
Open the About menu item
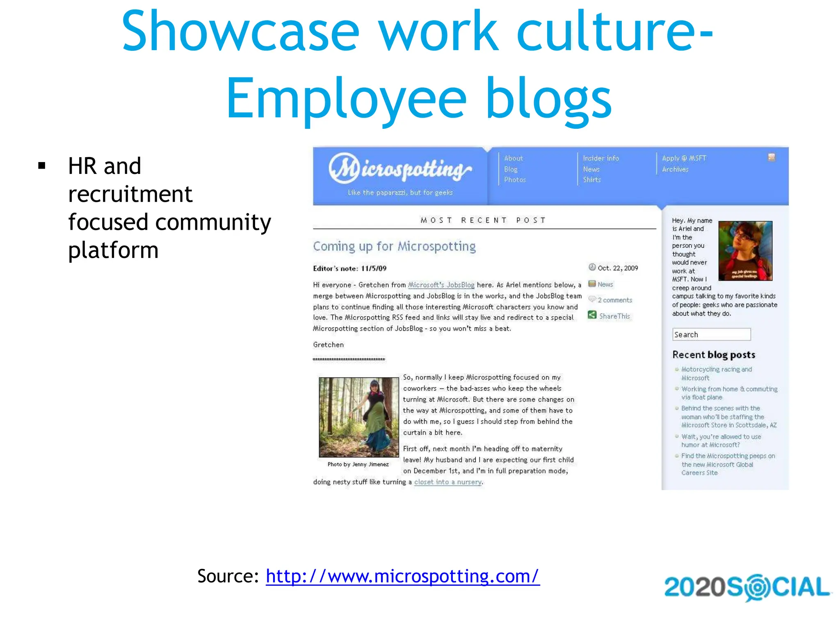coord(513,158)
